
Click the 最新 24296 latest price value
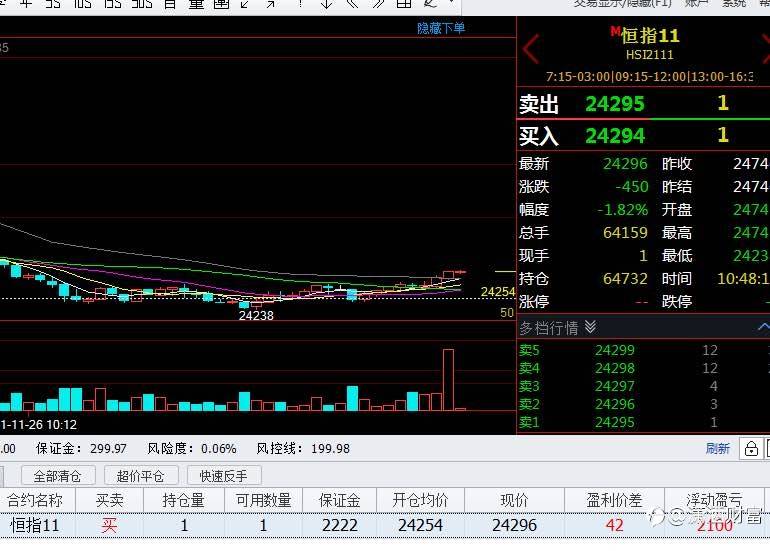tap(625, 164)
